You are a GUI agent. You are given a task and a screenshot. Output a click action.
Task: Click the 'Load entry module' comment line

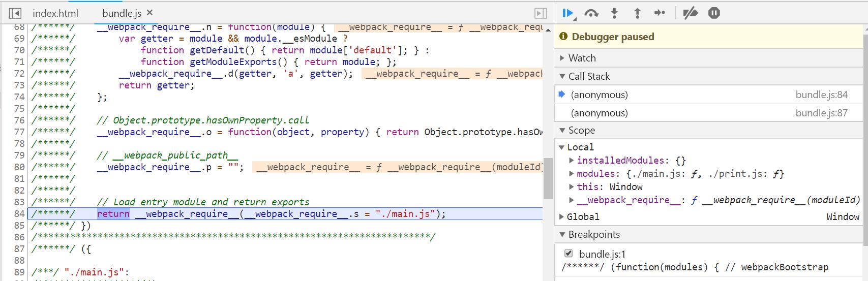(x=203, y=202)
